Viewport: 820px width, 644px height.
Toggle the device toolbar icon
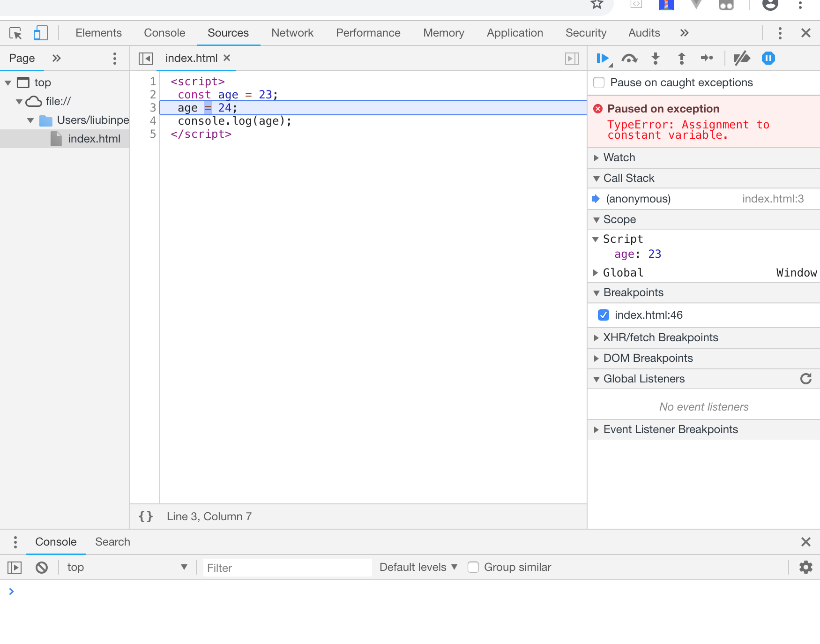pyautogui.click(x=41, y=33)
